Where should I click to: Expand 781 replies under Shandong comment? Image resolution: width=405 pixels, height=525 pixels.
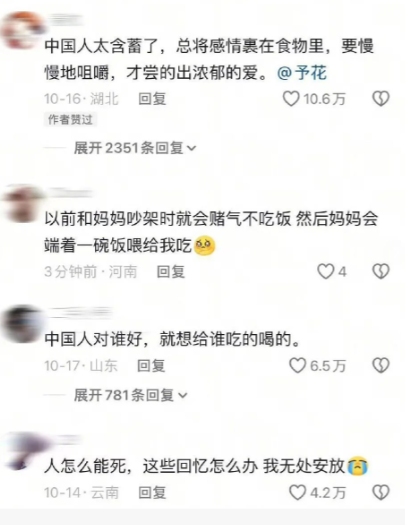pos(131,395)
